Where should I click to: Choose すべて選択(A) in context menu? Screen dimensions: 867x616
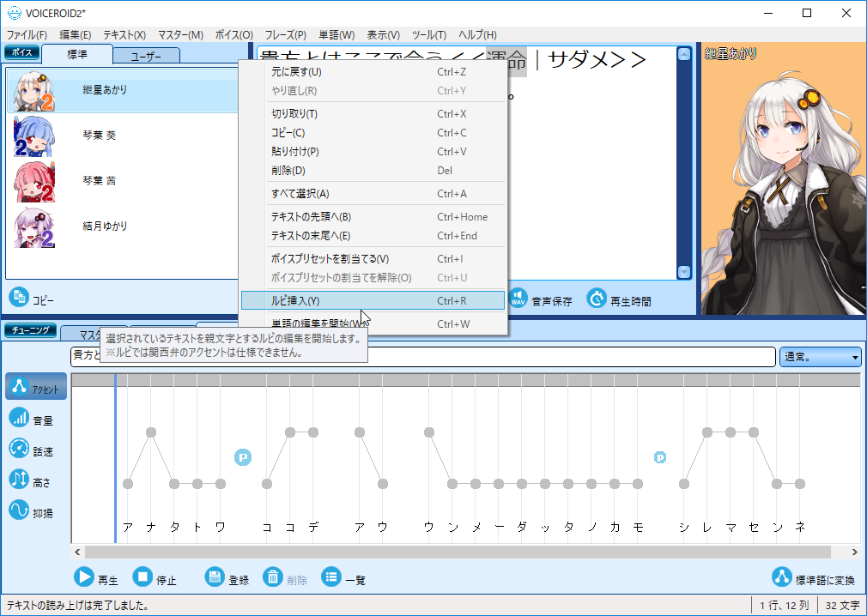coord(373,193)
